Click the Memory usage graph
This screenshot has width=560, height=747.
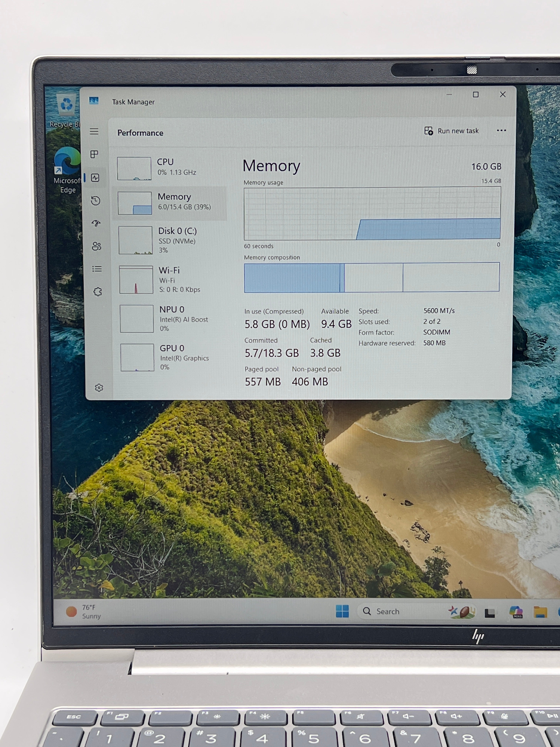pos(372,213)
